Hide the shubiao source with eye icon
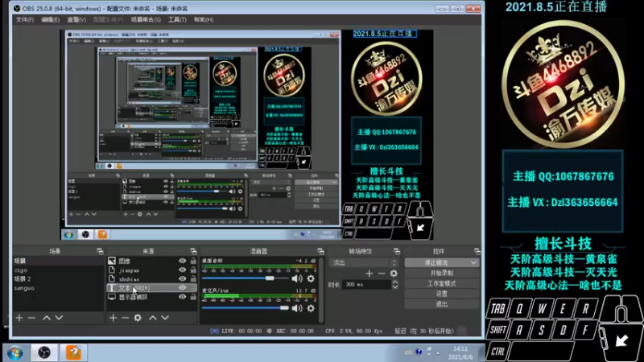The height and width of the screenshot is (362, 644). (183, 279)
